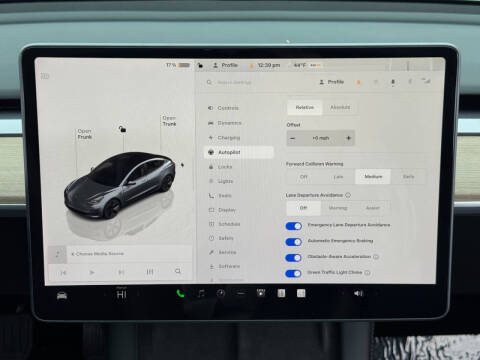Open the music app in bottom bar
Screen dimensions: 480x360
pyautogui.click(x=201, y=293)
